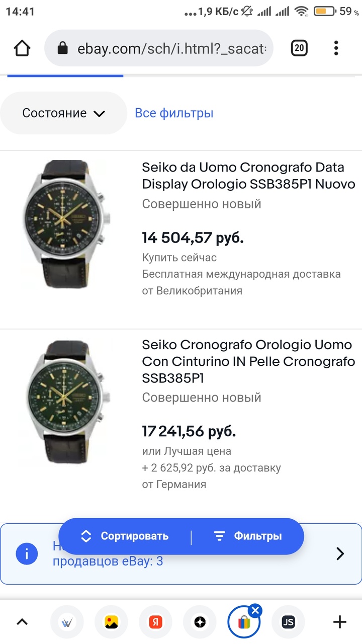Open the browser three-dot menu
Image resolution: width=362 pixels, height=644 pixels.
336,48
